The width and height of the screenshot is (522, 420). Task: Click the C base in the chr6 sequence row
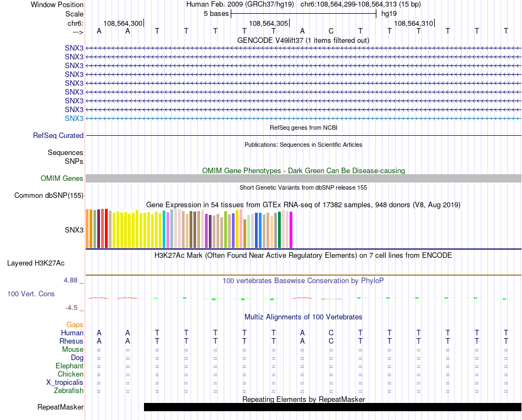coord(331,31)
